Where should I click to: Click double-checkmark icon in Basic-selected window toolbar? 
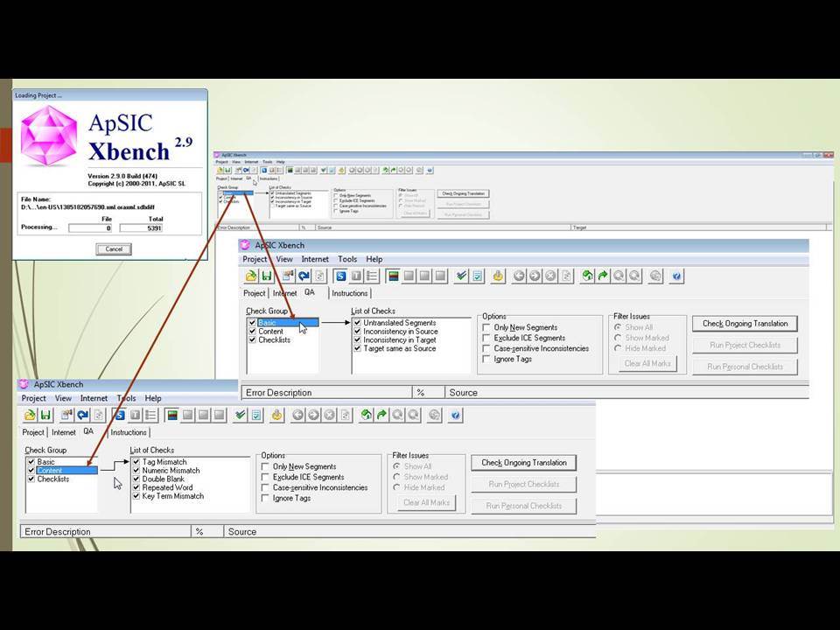[461, 276]
